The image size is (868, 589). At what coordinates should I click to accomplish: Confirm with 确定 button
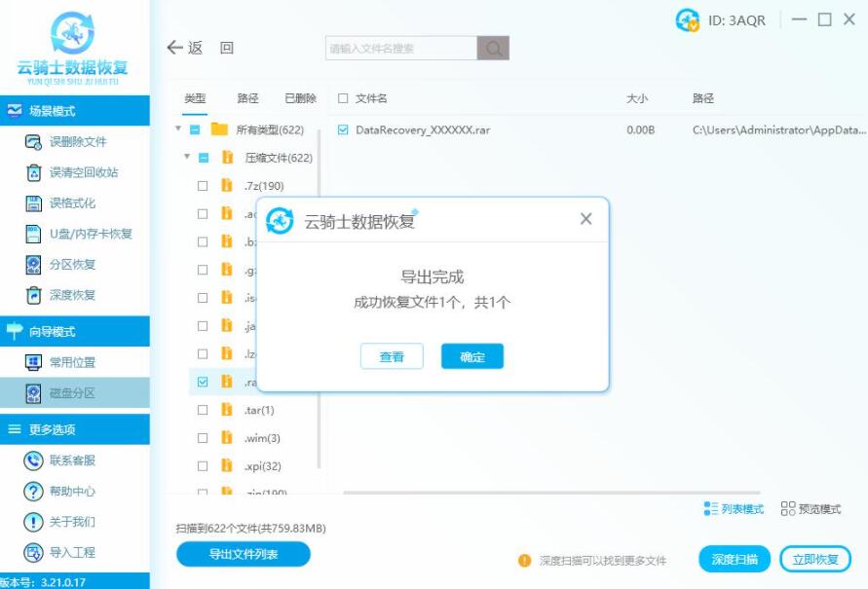coord(472,356)
